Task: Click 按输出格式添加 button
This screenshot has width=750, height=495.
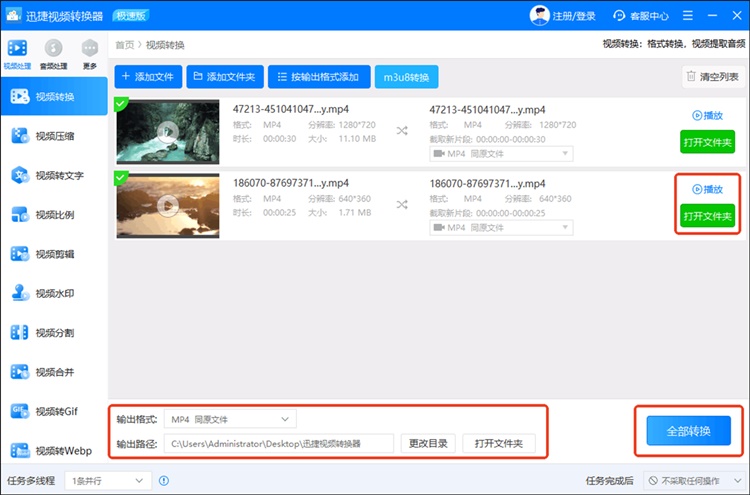Action: point(319,77)
